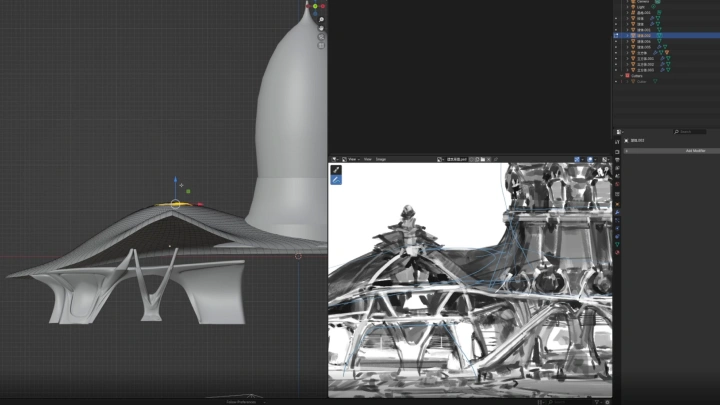This screenshot has height=405, width=720.
Task: Click the pan hand icon in 3D viewport
Action: (x=321, y=28)
